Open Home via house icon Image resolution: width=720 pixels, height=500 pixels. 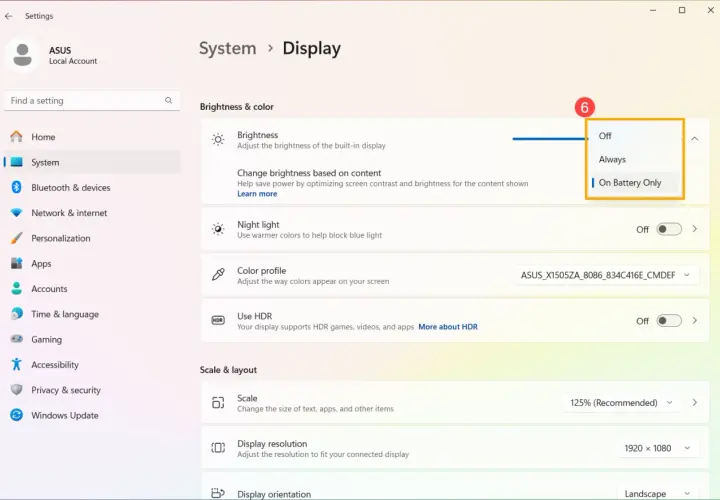[x=17, y=136]
